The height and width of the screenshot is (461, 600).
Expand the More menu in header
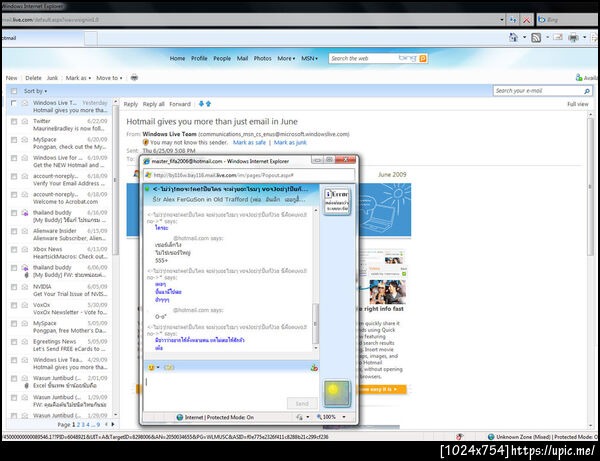pyautogui.click(x=286, y=59)
